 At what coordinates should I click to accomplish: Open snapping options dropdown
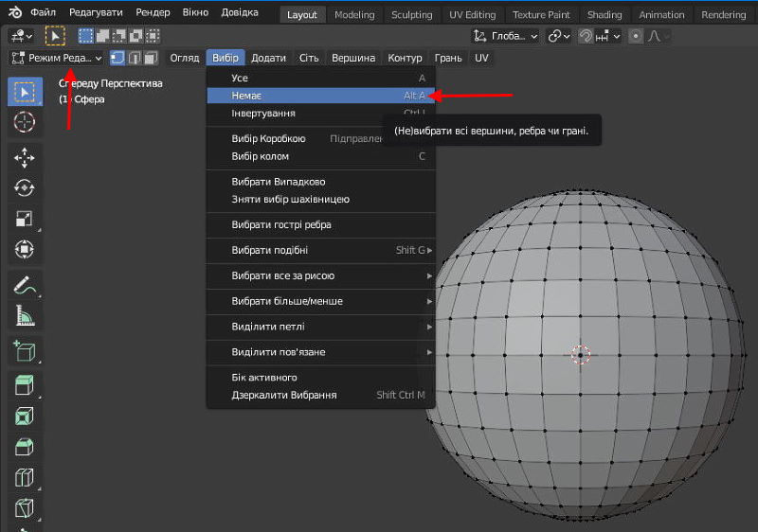pos(607,36)
